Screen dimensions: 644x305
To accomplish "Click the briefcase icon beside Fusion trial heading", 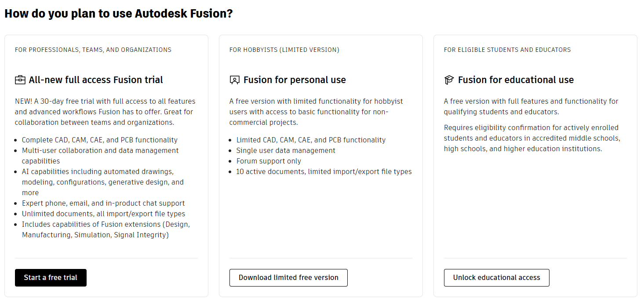I will point(20,80).
